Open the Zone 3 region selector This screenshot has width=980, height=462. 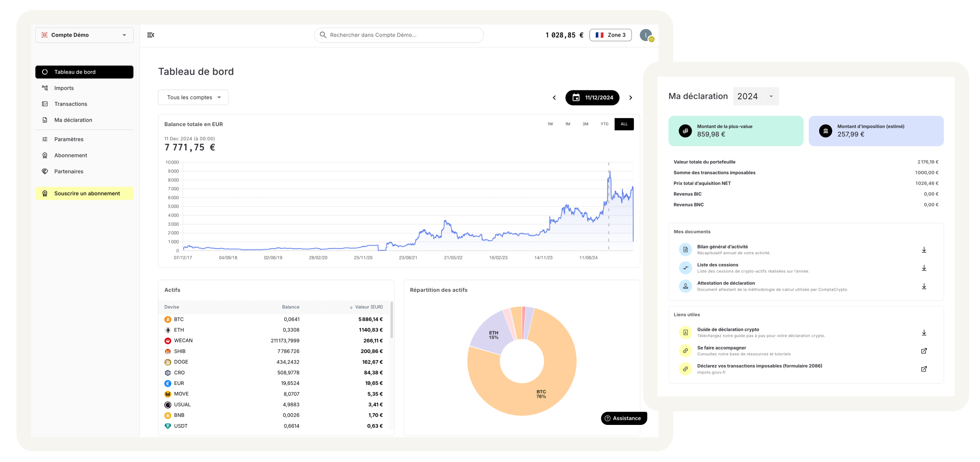click(x=611, y=35)
